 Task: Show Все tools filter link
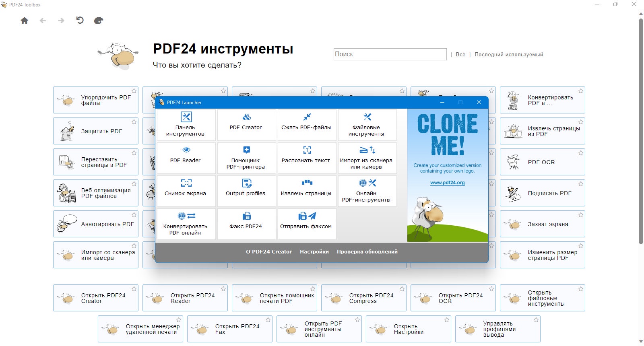point(460,55)
